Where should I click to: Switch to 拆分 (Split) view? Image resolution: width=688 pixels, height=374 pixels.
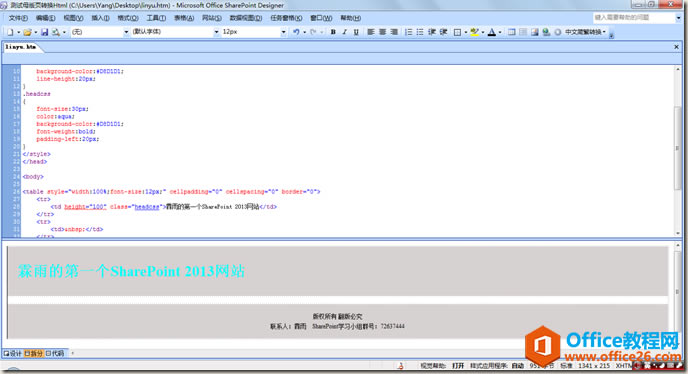pyautogui.click(x=33, y=353)
